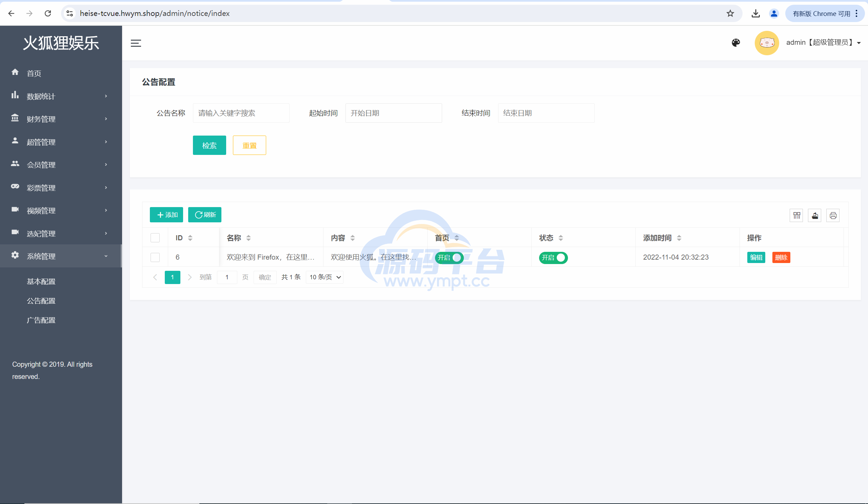Expand 数据统计 menu
This screenshot has height=504, width=868.
61,96
